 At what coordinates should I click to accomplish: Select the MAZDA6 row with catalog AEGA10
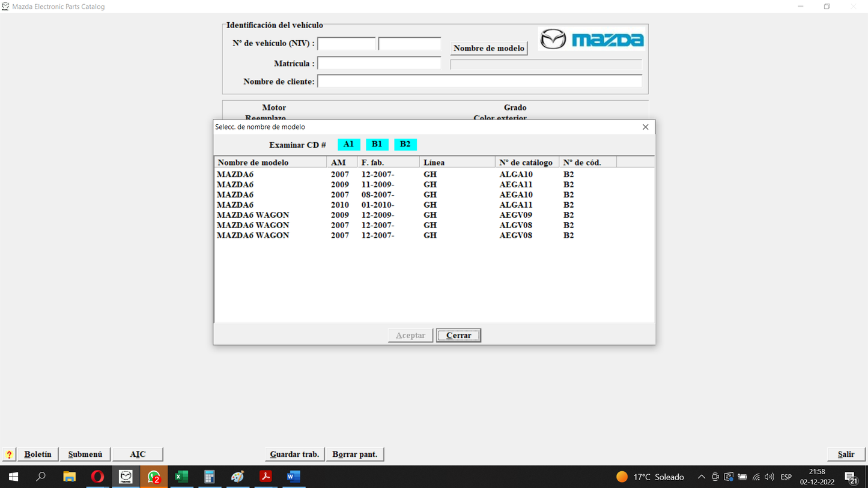pyautogui.click(x=434, y=195)
